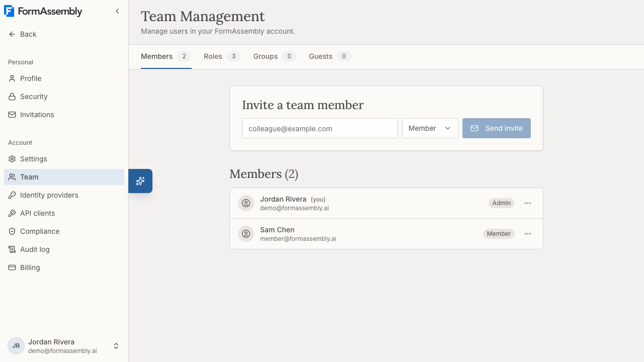
Task: Click Sam Chen's avatar icon
Action: point(246,234)
